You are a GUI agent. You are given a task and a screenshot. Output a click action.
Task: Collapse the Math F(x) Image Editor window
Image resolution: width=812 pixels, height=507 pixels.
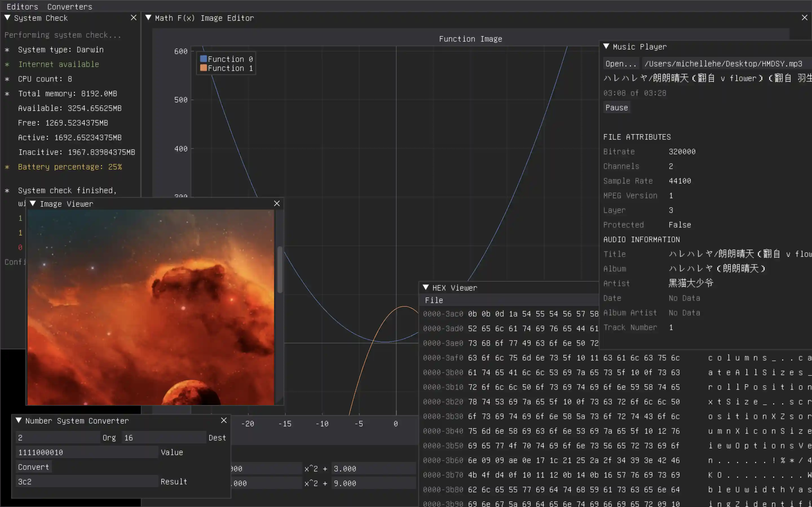coord(148,18)
